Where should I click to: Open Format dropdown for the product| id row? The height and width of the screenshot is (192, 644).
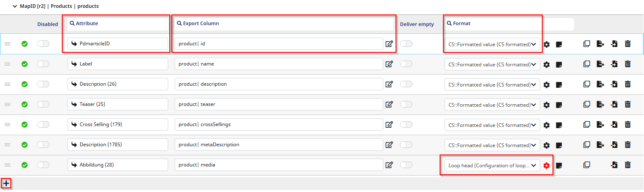tap(492, 44)
